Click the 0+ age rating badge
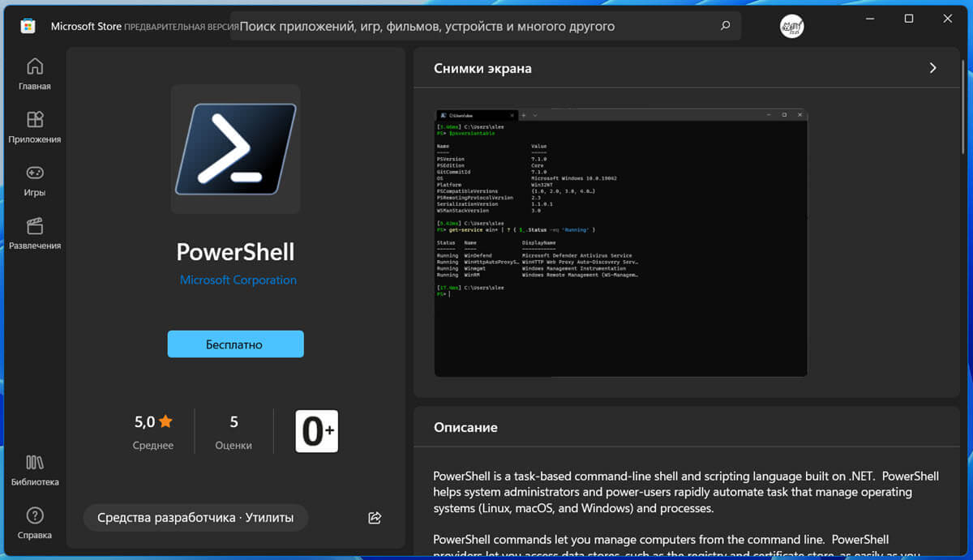 tap(317, 431)
